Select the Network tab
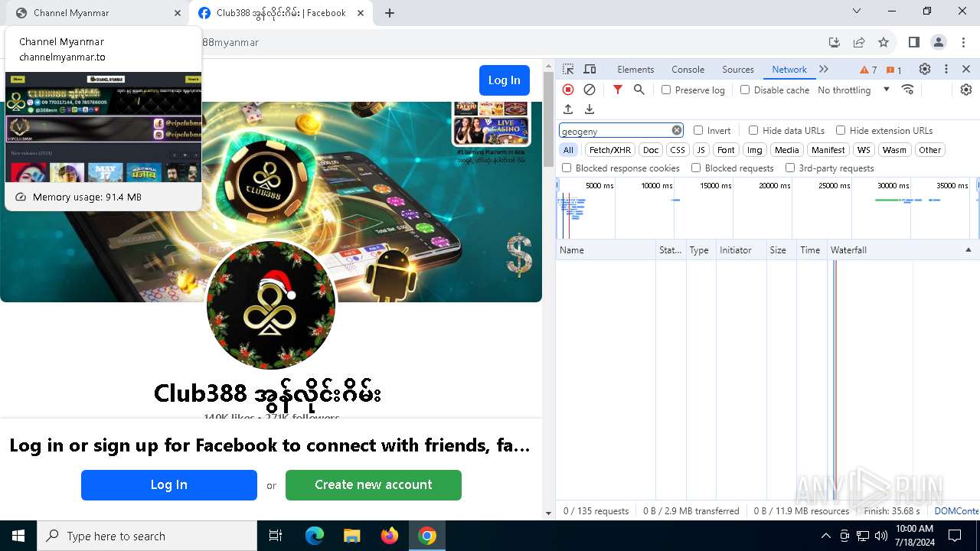The height and width of the screenshot is (551, 980). (x=789, y=69)
